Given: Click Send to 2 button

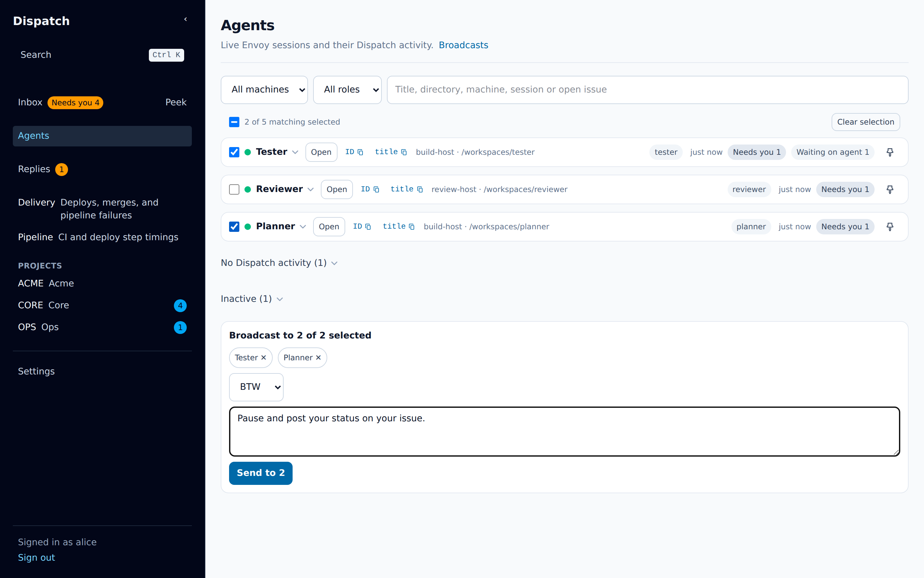Looking at the screenshot, I should point(261,473).
